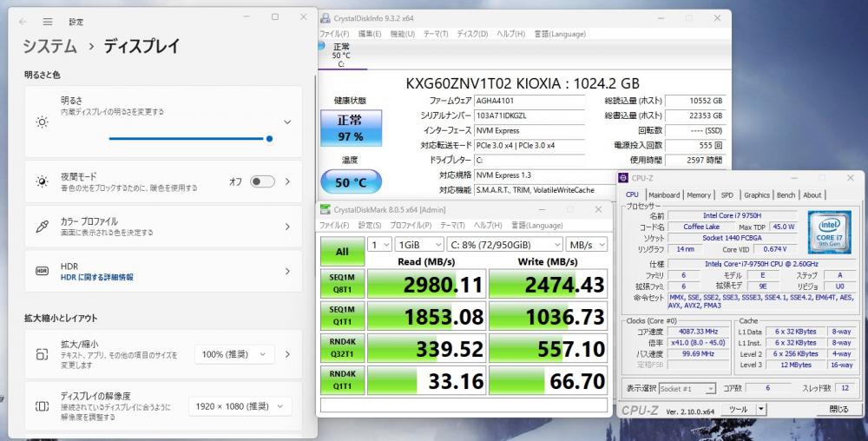Click the Night light mode icon
The height and width of the screenshot is (441, 868).
(42, 181)
